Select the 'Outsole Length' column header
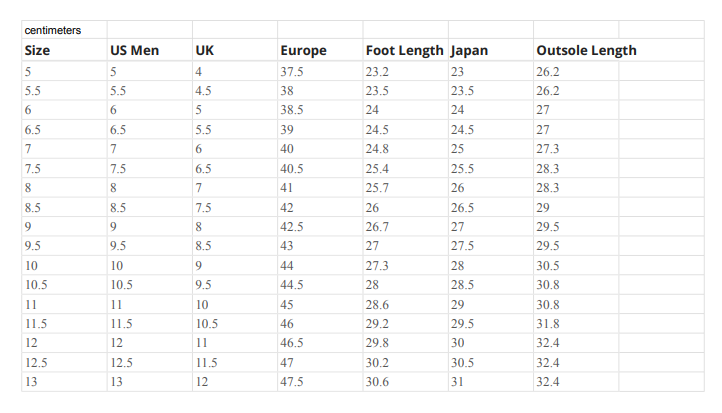722x413 pixels. (619, 50)
